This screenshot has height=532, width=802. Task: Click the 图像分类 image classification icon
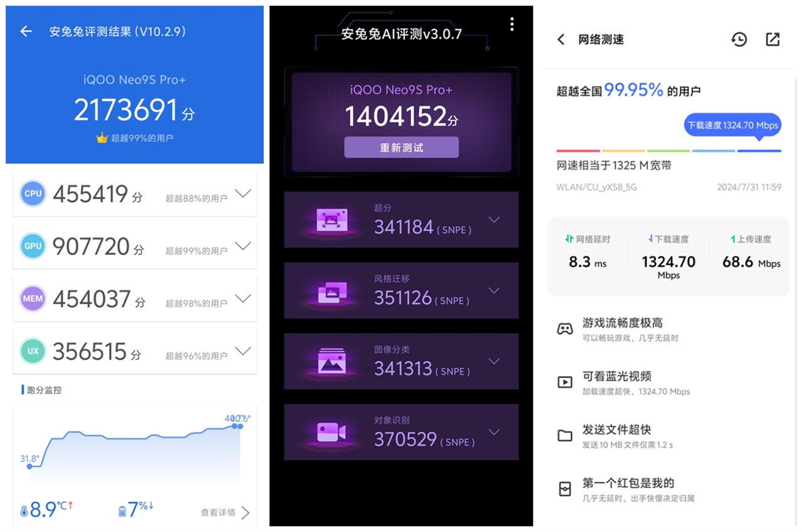tap(331, 362)
